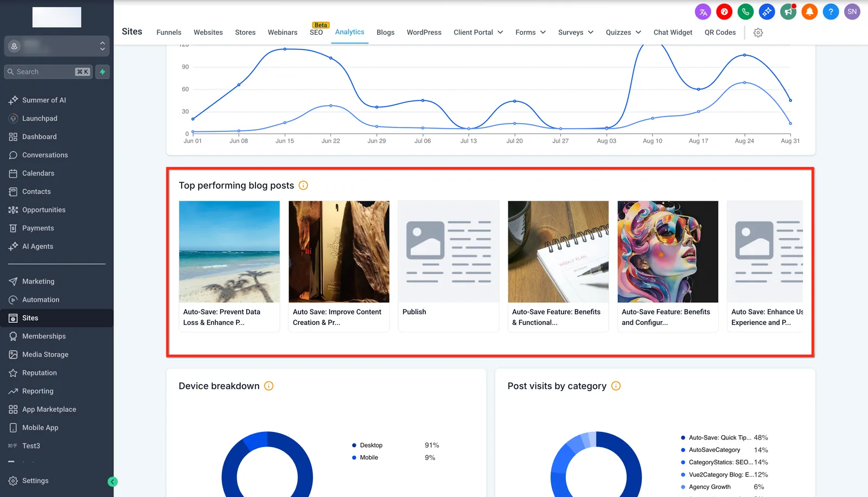Open the megaphone announcements icon
The height and width of the screenshot is (497, 868).
click(x=788, y=11)
